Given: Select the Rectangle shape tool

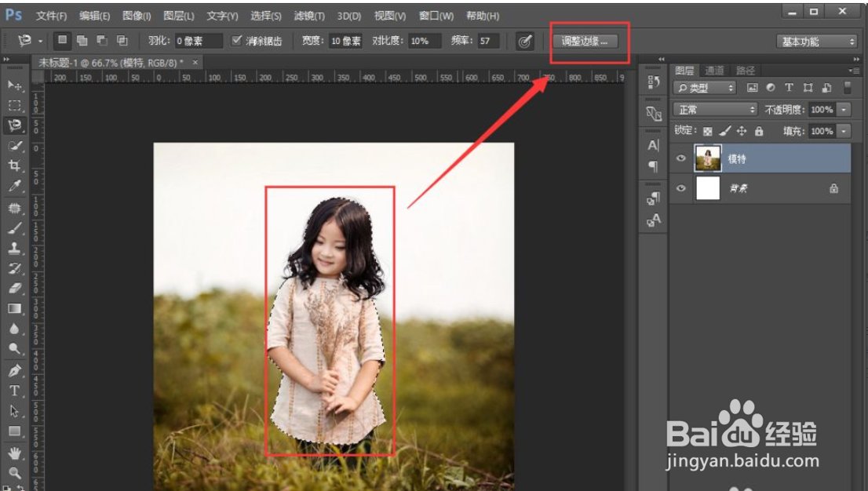Looking at the screenshot, I should (x=14, y=431).
